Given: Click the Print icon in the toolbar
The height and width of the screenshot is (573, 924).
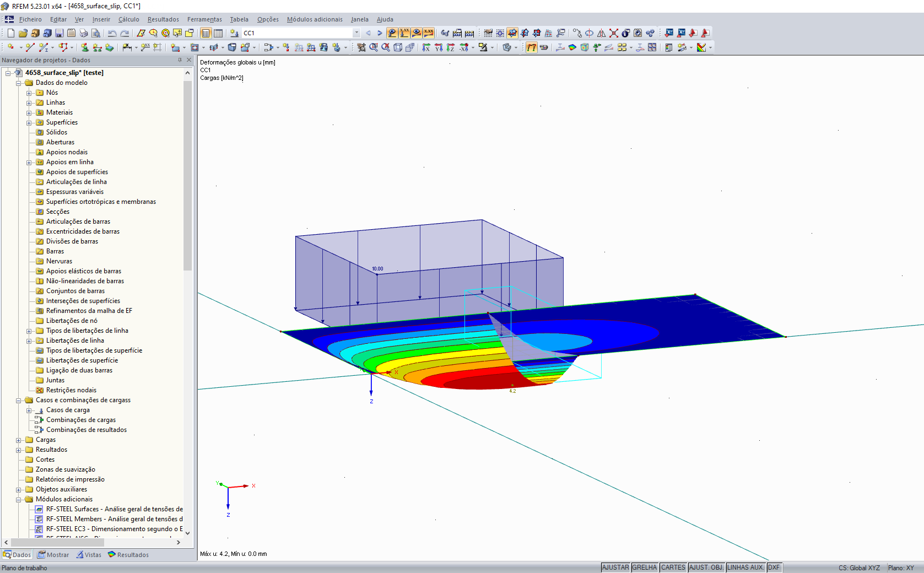Looking at the screenshot, I should [x=84, y=33].
